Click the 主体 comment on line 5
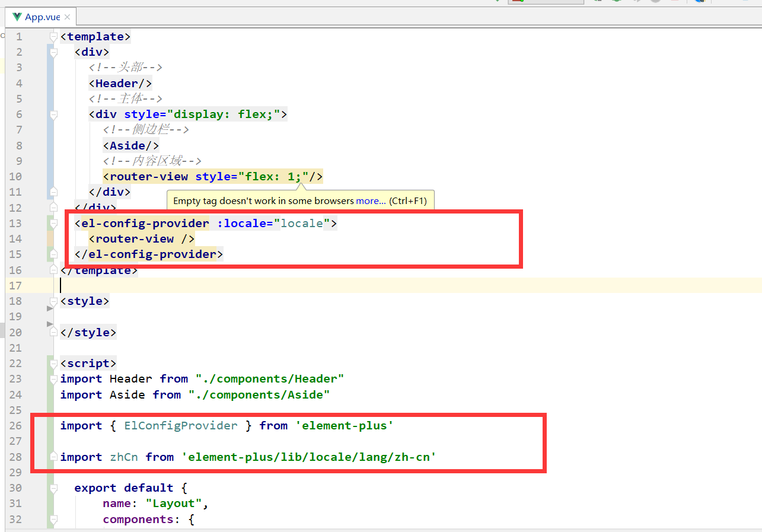 tap(126, 98)
